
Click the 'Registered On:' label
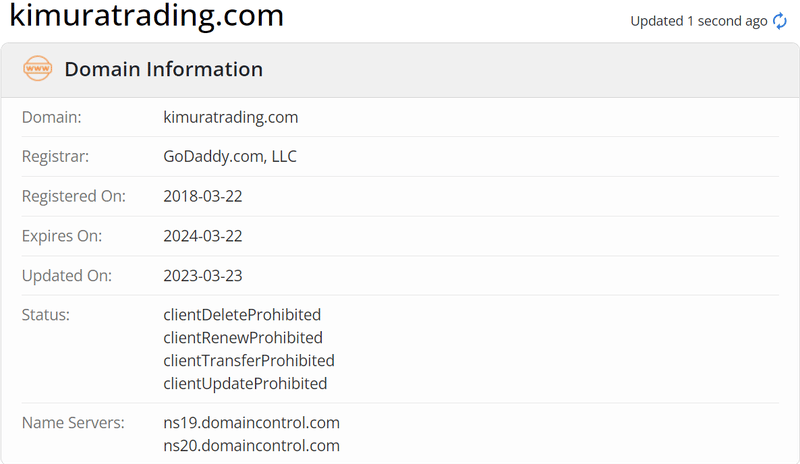(73, 196)
